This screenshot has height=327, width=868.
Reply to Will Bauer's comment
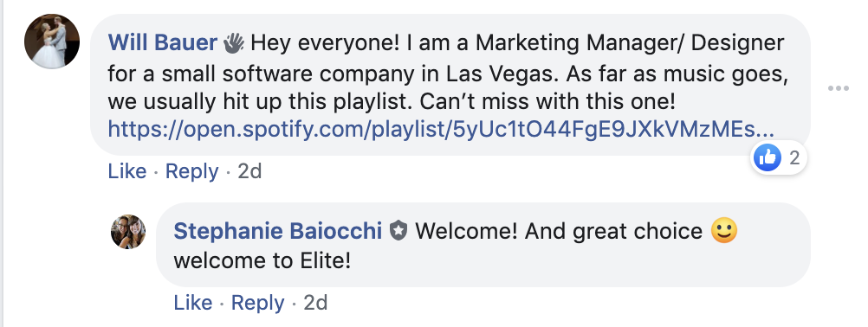click(x=191, y=171)
